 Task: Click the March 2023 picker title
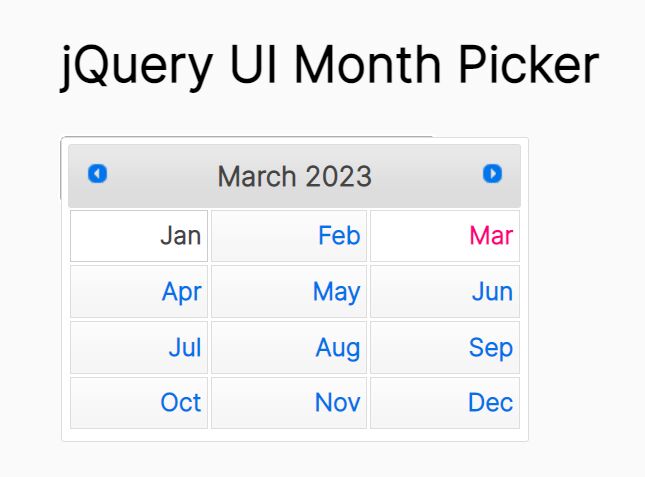(294, 177)
